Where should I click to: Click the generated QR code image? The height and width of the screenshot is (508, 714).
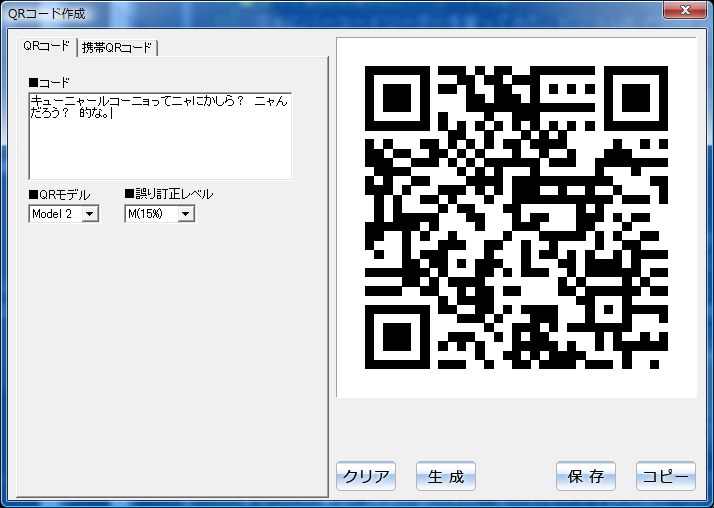coord(516,217)
